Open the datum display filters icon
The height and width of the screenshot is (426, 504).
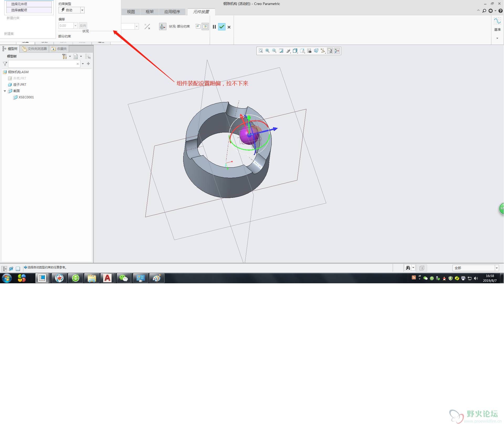(x=323, y=51)
